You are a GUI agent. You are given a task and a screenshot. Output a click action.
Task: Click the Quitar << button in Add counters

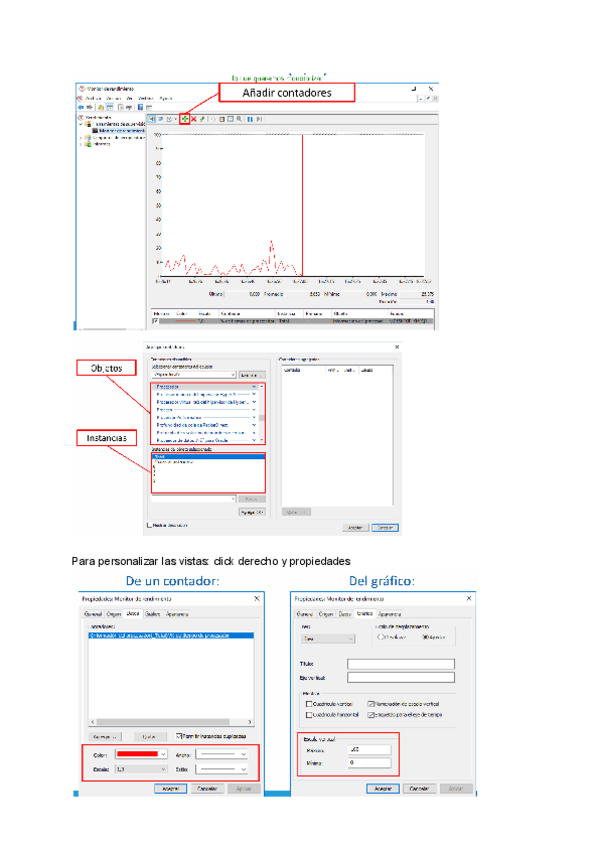click(x=296, y=512)
